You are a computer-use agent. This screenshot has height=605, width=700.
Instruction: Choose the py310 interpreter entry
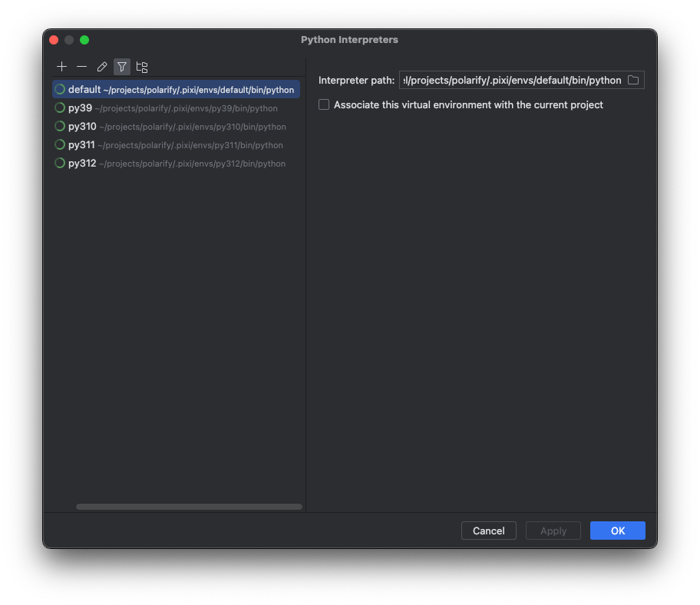[x=176, y=127]
